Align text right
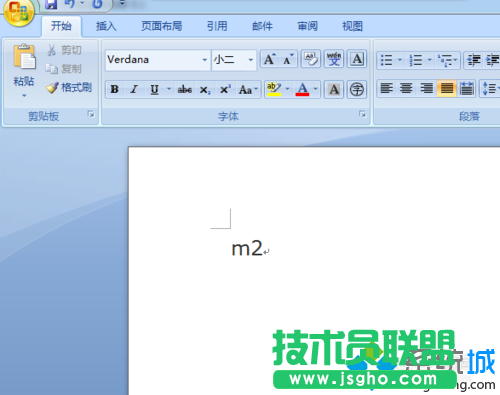The image size is (500, 395). 426,89
